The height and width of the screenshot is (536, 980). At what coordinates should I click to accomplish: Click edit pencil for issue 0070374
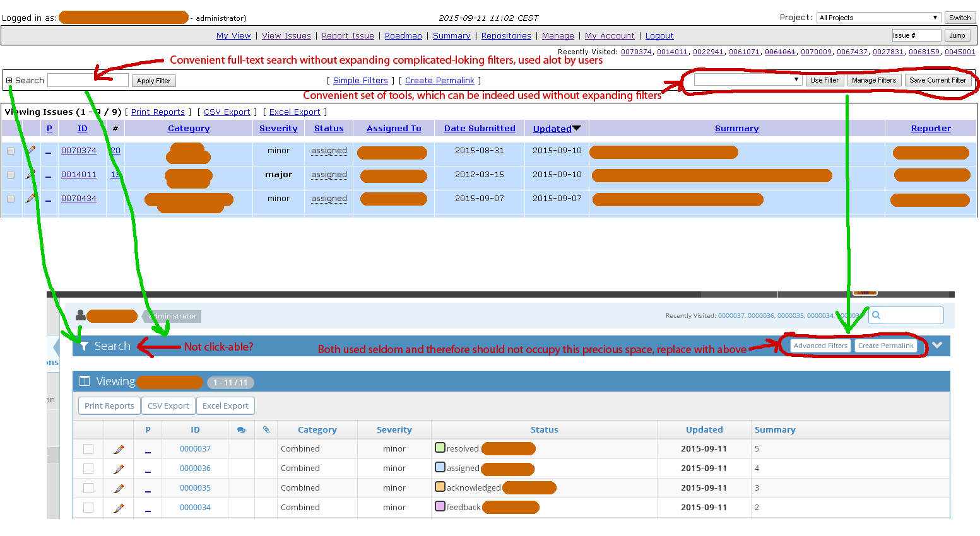[30, 151]
